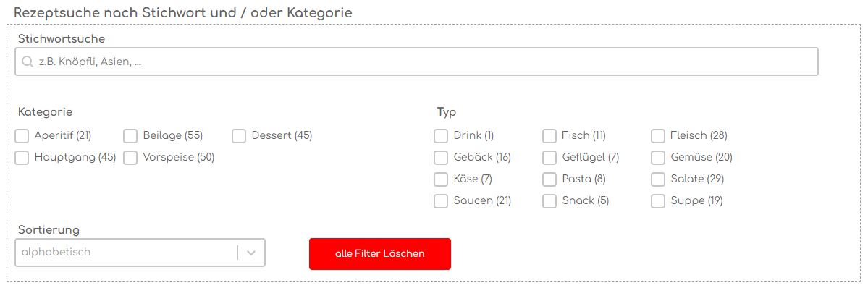Toggle the Käse (7) checkbox
Image resolution: width=868 pixels, height=288 pixels.
pyautogui.click(x=441, y=179)
